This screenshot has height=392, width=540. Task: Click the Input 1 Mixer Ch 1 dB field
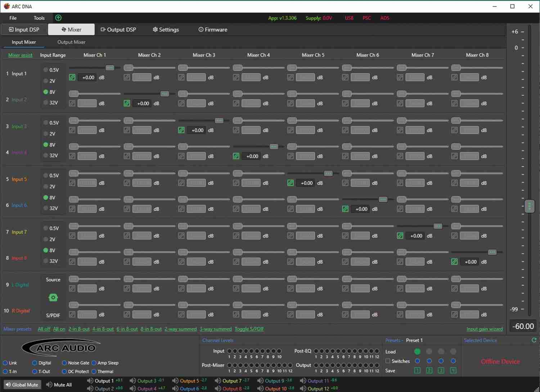click(88, 77)
